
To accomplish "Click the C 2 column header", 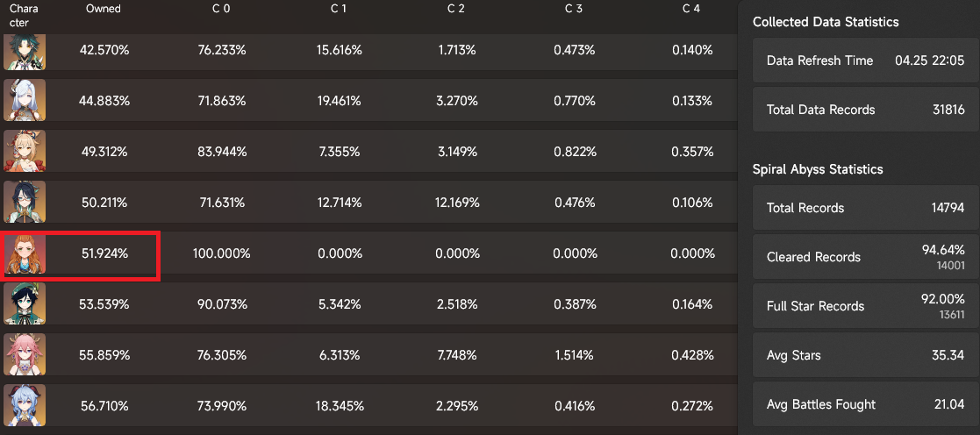I will (x=456, y=9).
